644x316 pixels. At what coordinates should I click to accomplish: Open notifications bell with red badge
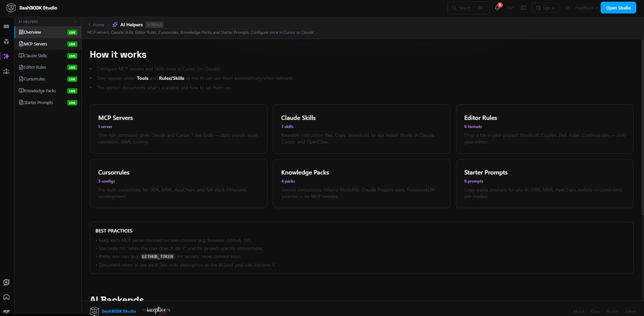click(497, 8)
